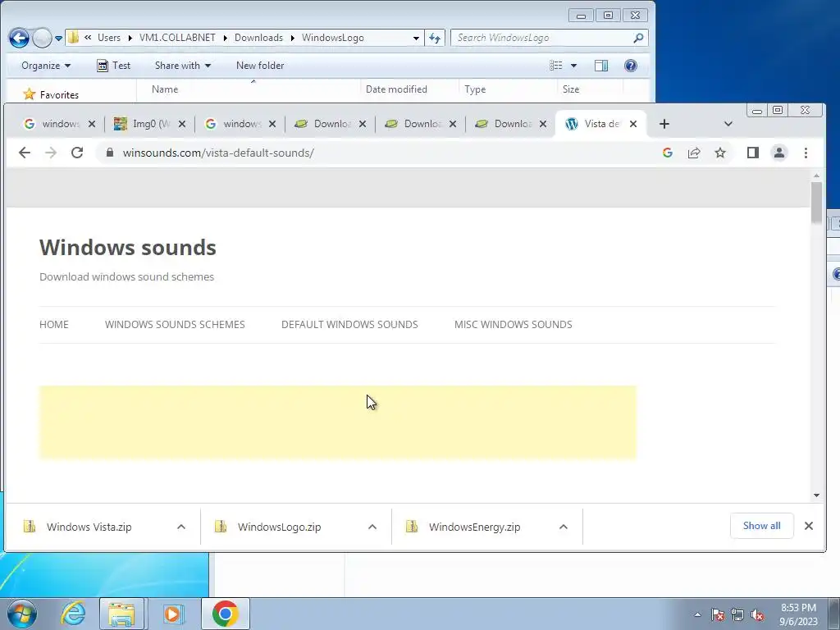Reload the winsounds.com page
This screenshot has height=630, width=840.
77,153
